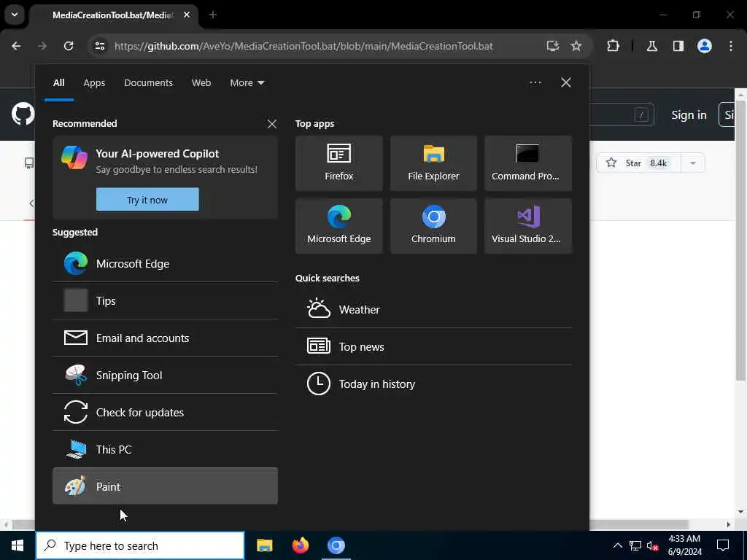
Task: Click the Windows Start button
Action: point(18,545)
